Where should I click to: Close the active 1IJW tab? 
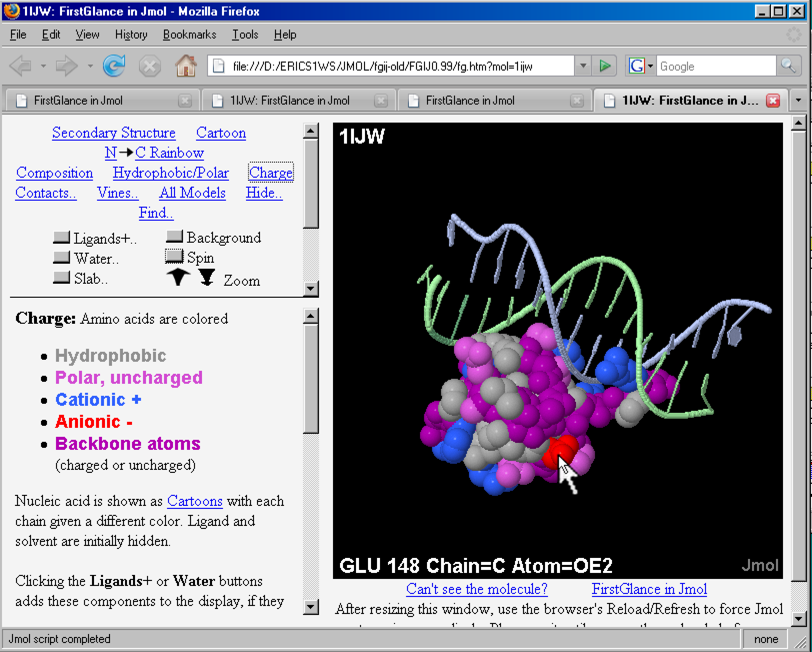(x=773, y=101)
